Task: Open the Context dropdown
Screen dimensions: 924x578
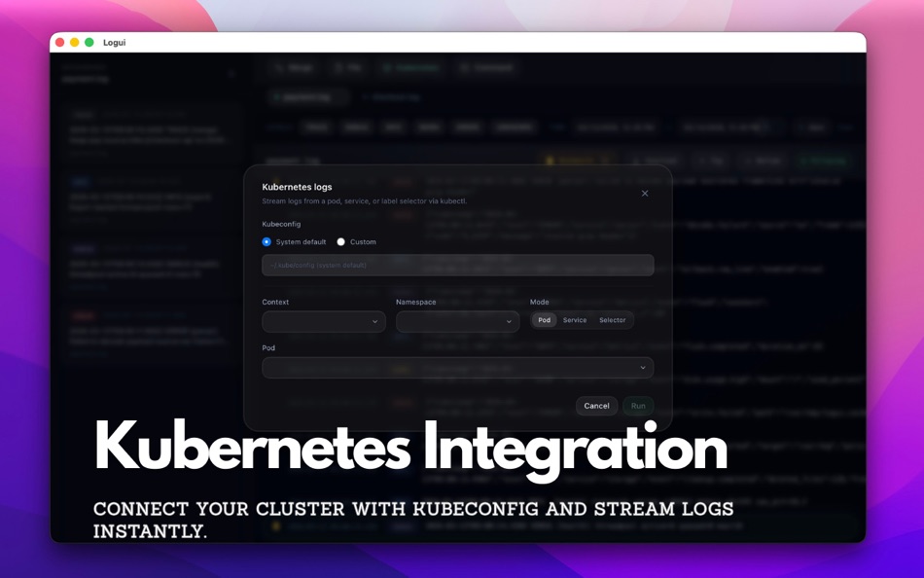Action: (324, 321)
